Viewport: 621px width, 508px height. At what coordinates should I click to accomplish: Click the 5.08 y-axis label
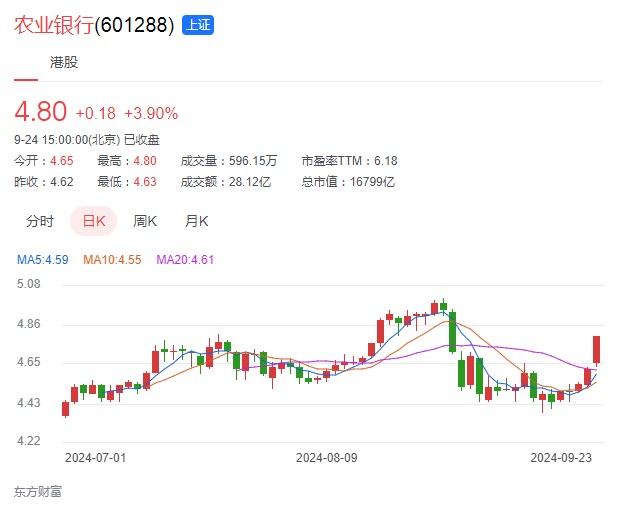tap(29, 284)
